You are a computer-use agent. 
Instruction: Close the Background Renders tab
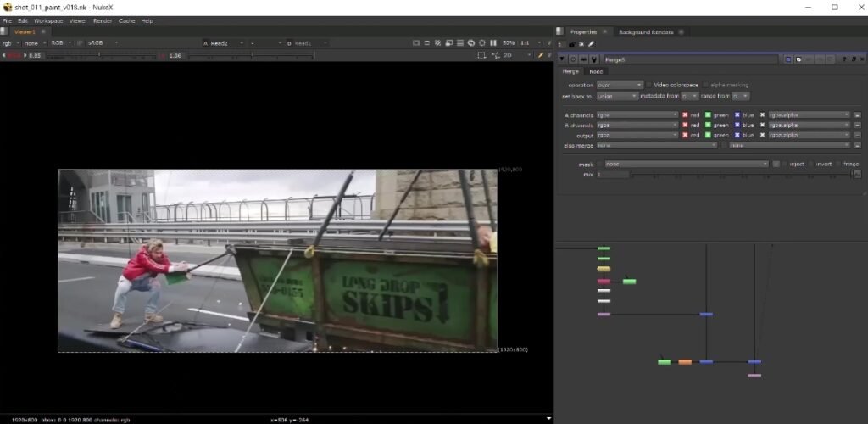tap(681, 31)
